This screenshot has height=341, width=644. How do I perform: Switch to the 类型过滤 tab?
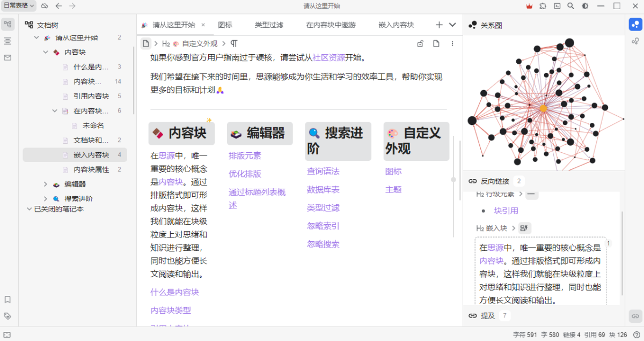pyautogui.click(x=269, y=25)
